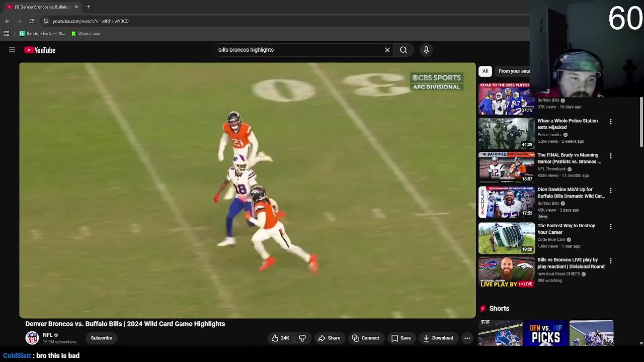
Task: Open 'The FINAL Brady vs Manning Game' title
Action: tap(569, 158)
